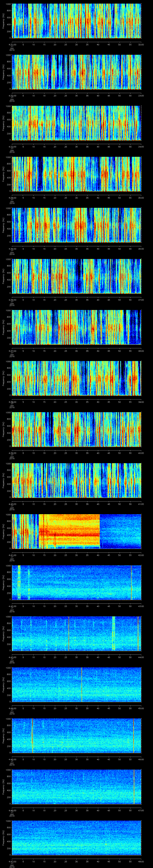Image resolution: width=153 pixels, height=868 pixels.
Task: Click the '4:46:00' time axis label
Action: click(12, 810)
